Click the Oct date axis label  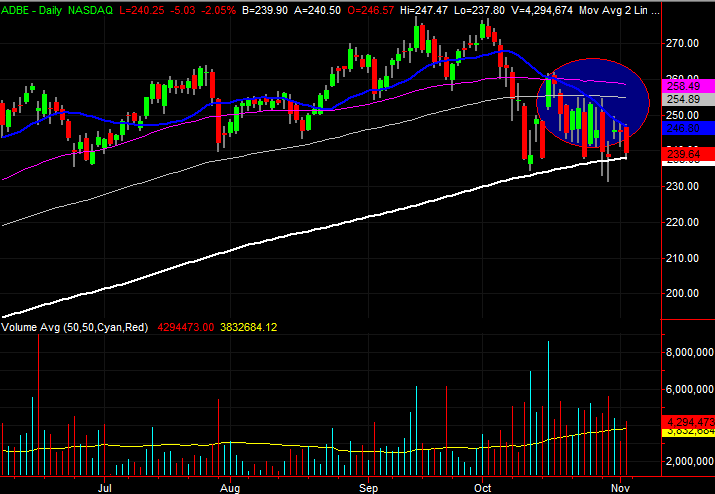[482, 488]
